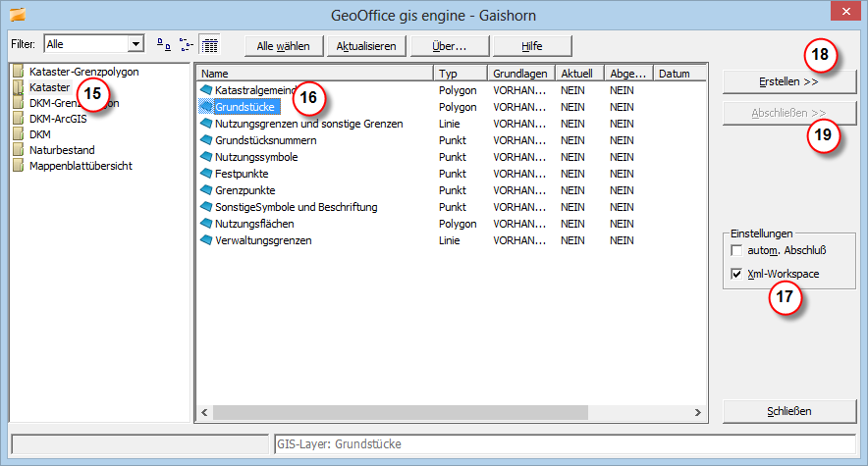868x466 pixels.
Task: Click the Naturbestand folder label
Action: click(62, 150)
